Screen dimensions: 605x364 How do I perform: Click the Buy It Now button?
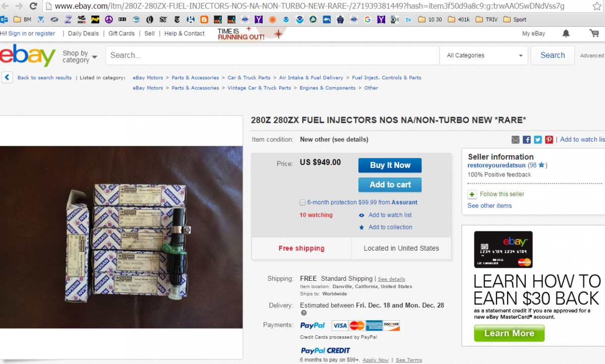pos(390,165)
